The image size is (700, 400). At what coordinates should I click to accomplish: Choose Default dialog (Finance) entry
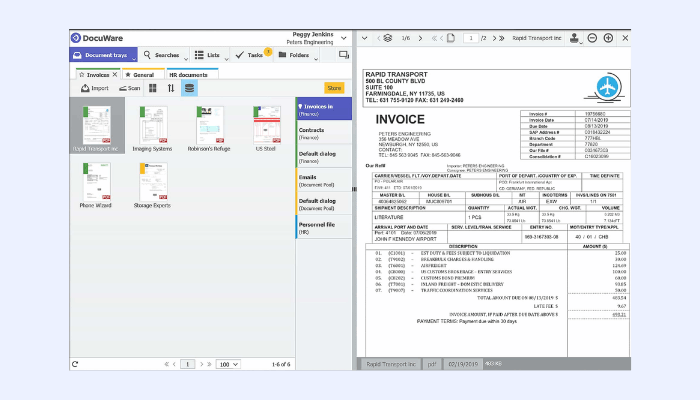[x=324, y=157]
